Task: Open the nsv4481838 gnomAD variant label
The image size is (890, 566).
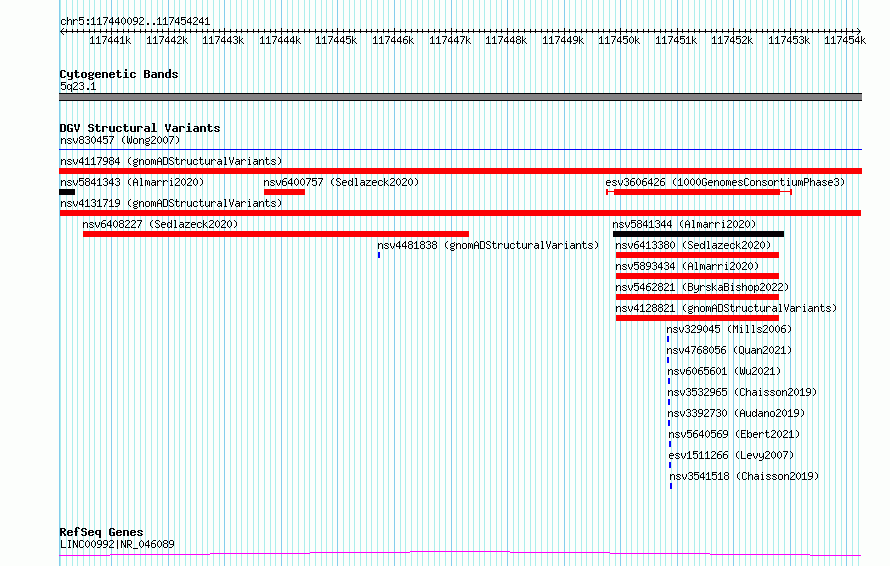Action: tap(488, 245)
